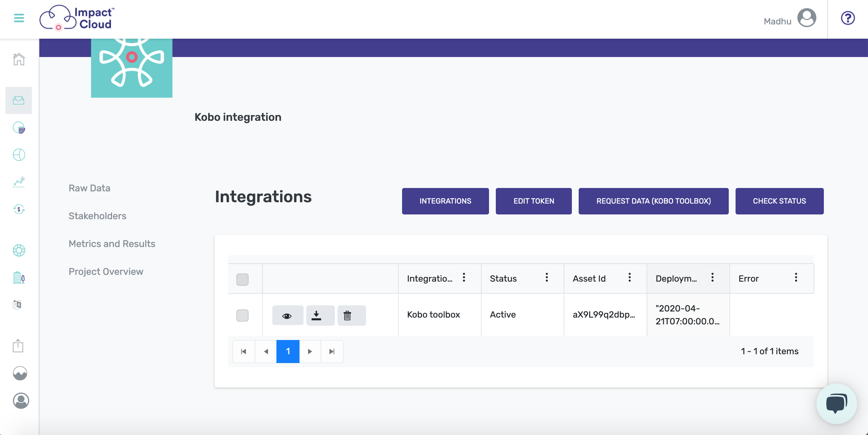Open the trend line chart sidebar icon
Viewport: 868px width, 435px height.
(19, 182)
